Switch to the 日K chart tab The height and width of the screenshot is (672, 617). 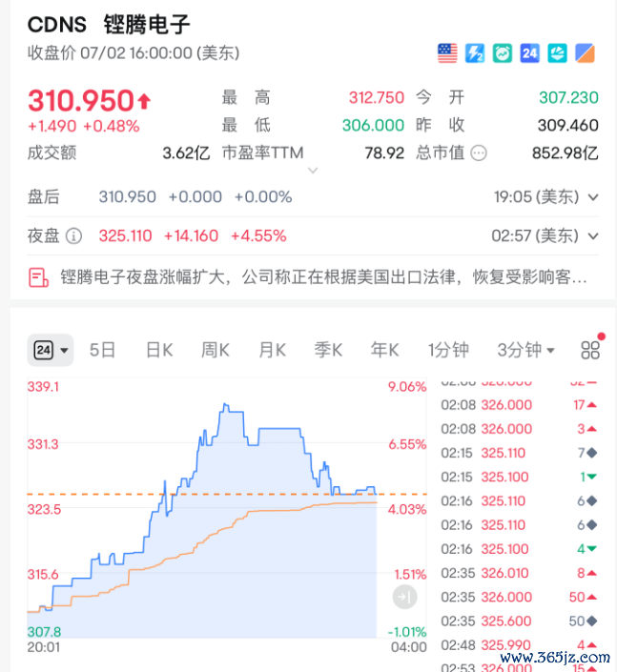(159, 350)
